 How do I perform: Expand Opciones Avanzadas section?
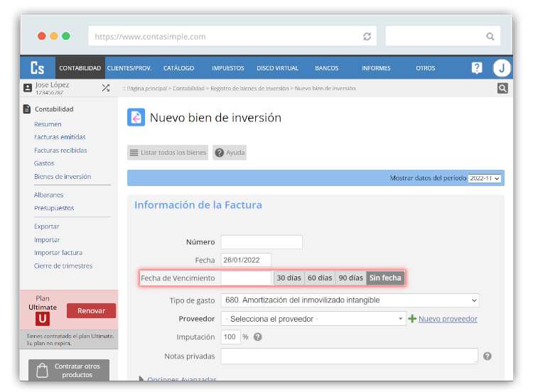coord(178,379)
